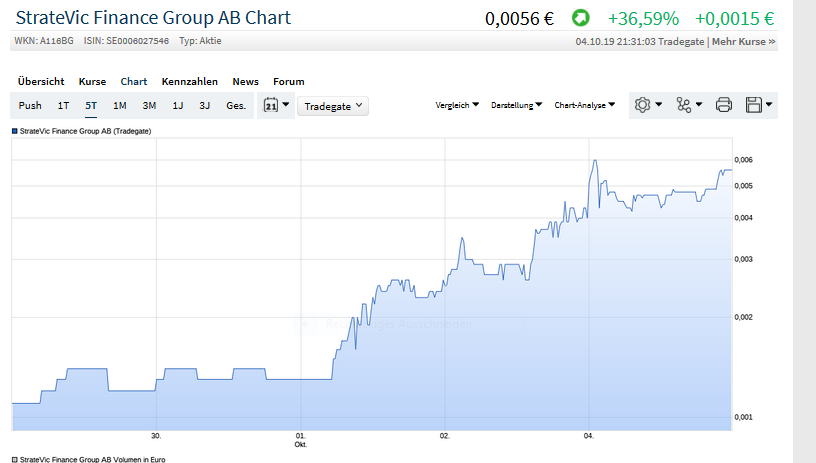This screenshot has width=816, height=463.
Task: Open the Tradegate exchange selector
Action: (333, 106)
